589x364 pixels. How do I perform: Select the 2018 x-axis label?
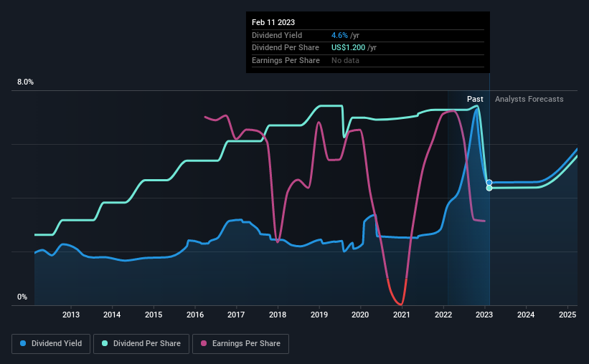tap(278, 315)
